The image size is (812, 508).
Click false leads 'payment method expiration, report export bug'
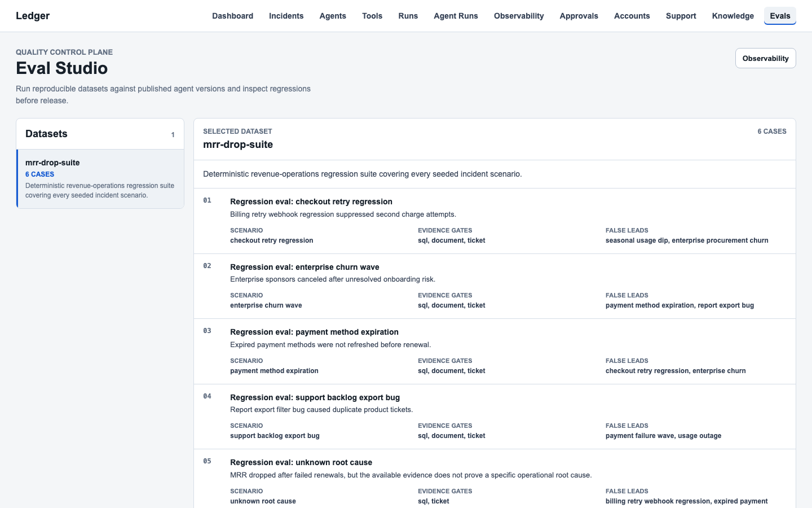click(x=679, y=305)
